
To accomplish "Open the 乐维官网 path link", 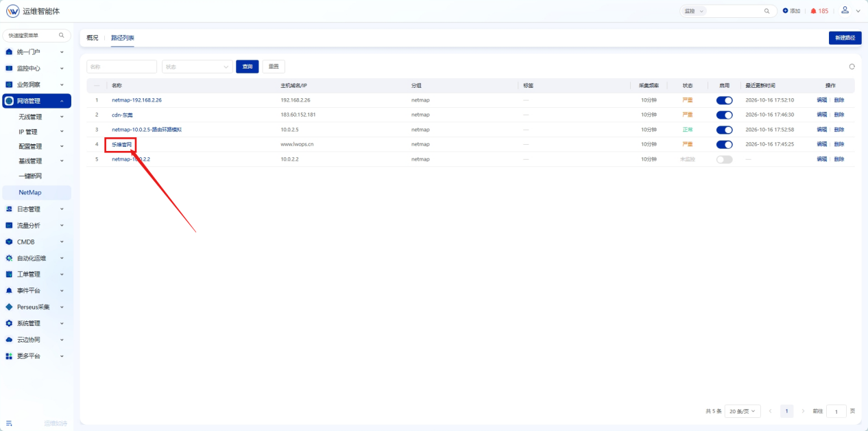I will [121, 144].
